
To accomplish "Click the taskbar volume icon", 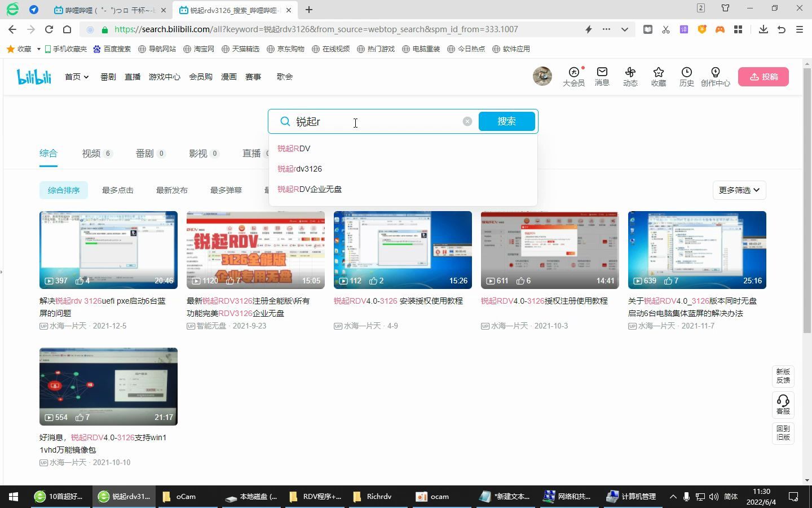I will pos(713,497).
